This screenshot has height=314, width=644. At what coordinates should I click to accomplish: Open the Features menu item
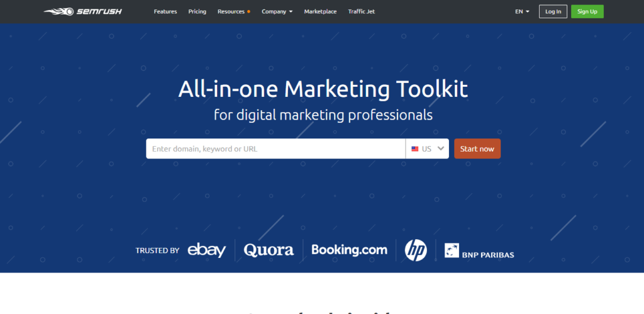click(165, 11)
